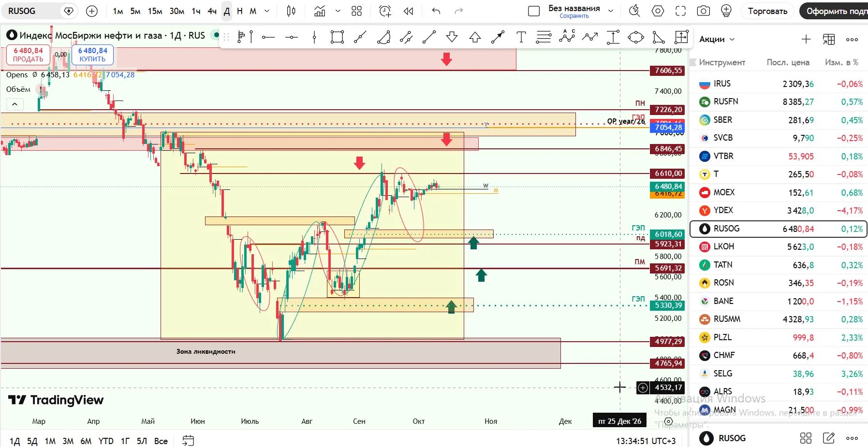Click the timezone 13:34:51 UTC+3
This screenshot has width=868, height=447.
[646, 441]
